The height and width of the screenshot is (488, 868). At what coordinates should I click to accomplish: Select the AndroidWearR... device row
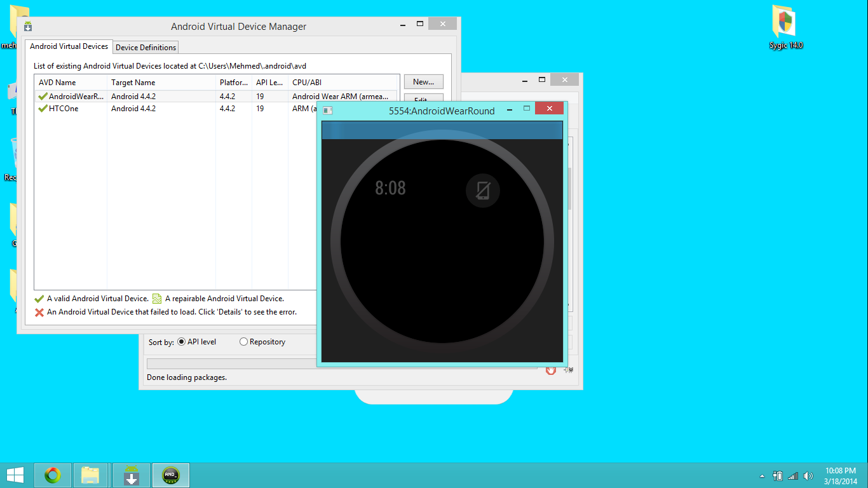(x=216, y=97)
